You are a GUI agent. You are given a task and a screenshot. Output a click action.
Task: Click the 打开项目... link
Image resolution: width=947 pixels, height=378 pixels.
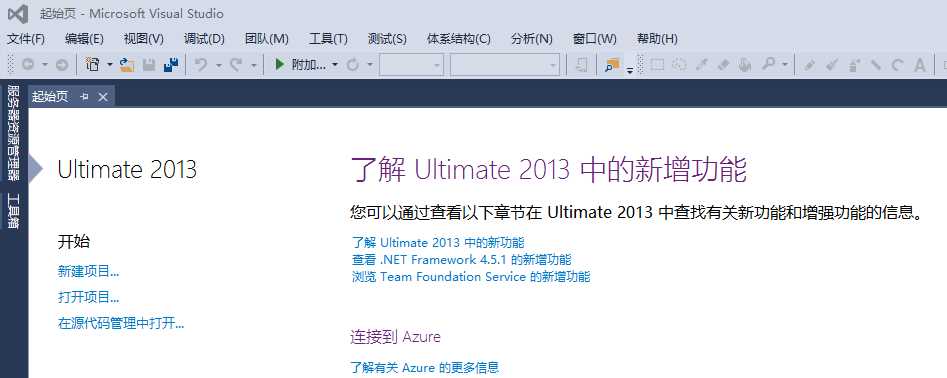click(x=88, y=297)
